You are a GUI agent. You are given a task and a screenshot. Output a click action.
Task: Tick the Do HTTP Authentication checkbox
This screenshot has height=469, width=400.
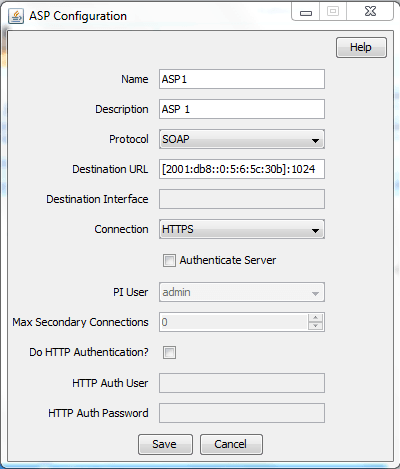click(169, 352)
